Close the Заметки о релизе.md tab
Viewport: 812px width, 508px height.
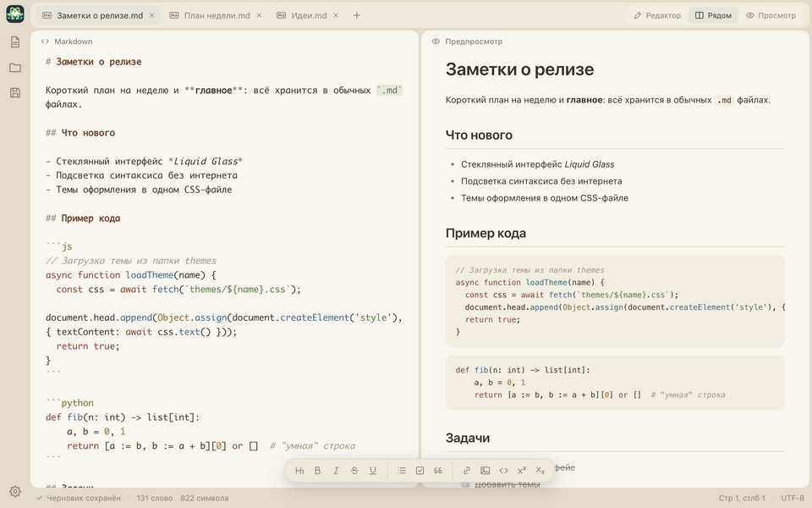(x=151, y=15)
